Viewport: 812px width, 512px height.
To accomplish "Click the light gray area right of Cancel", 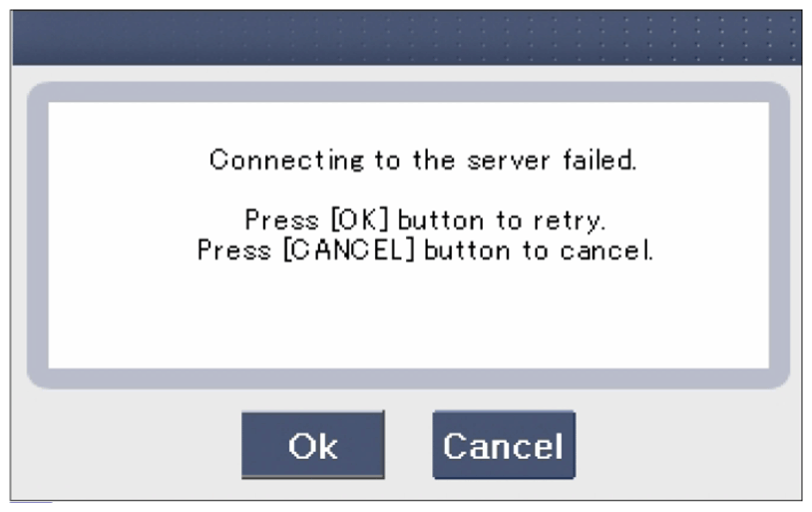I will coord(687,445).
